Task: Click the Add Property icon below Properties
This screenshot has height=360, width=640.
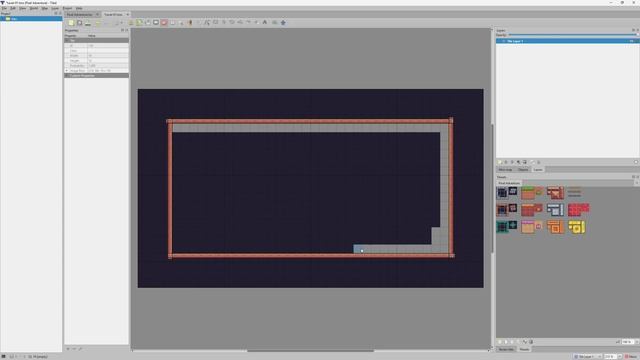Action: pyautogui.click(x=68, y=349)
